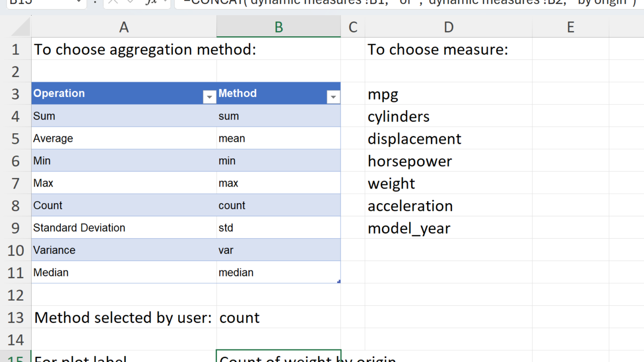This screenshot has width=644, height=362.
Task: Select column D header
Action: click(448, 27)
